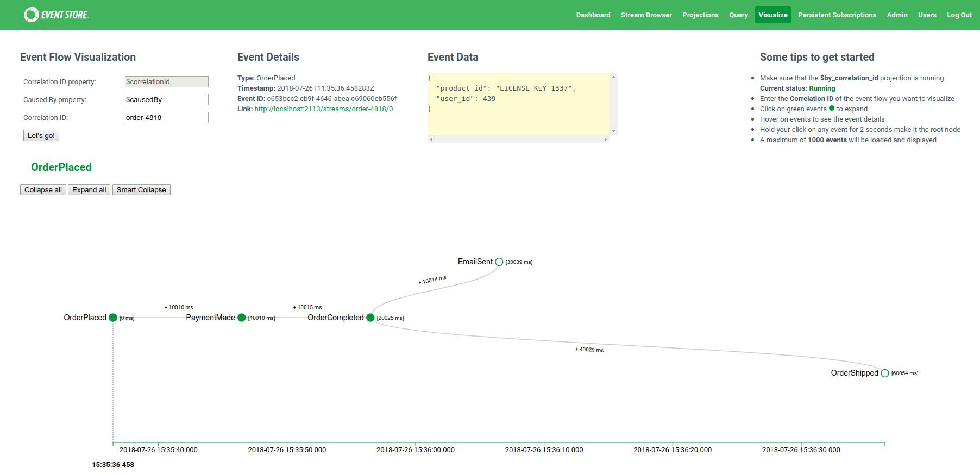The image size is (980, 475).
Task: Expand the OrderShipped hollow node
Action: pos(885,373)
